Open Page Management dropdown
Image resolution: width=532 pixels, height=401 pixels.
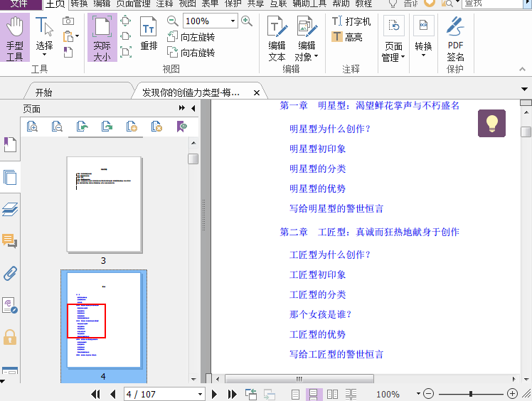pyautogui.click(x=393, y=39)
